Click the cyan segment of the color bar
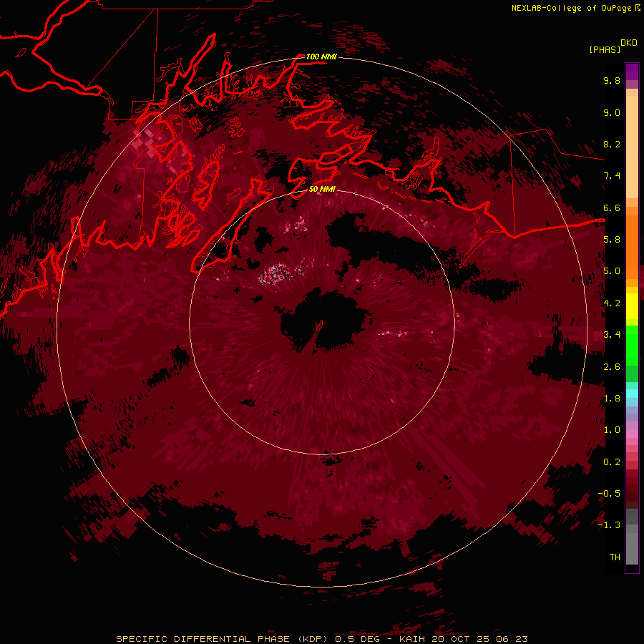This screenshot has width=644, height=644. (x=632, y=394)
